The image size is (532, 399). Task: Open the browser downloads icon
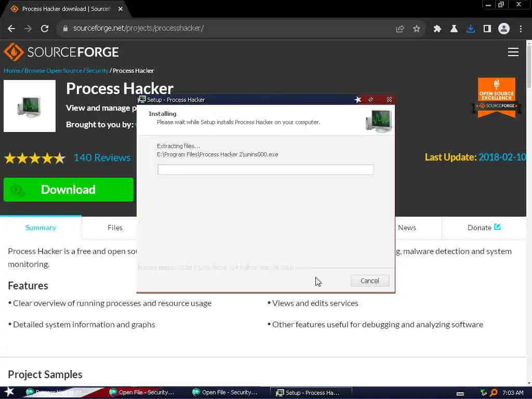point(471,29)
